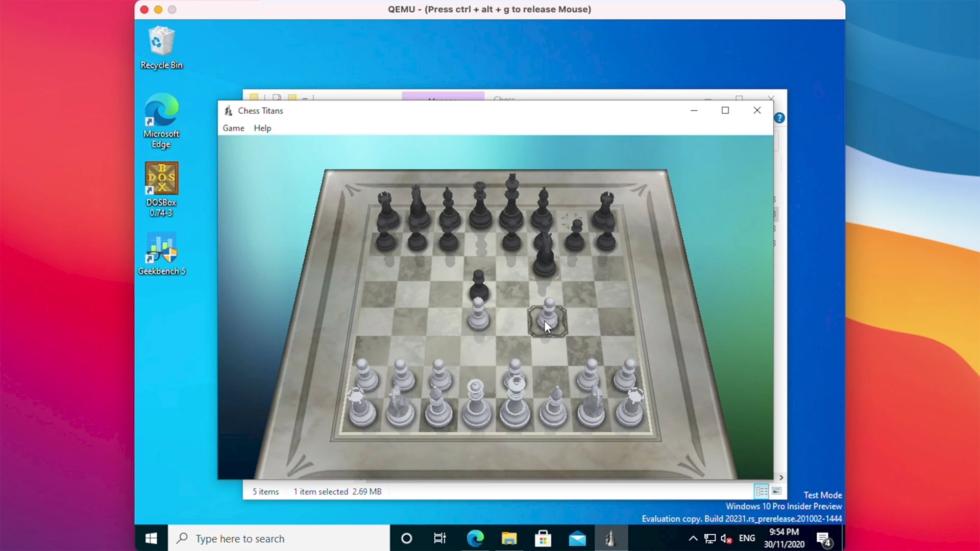
Task: Open File Explorer from the taskbar
Action: point(509,538)
